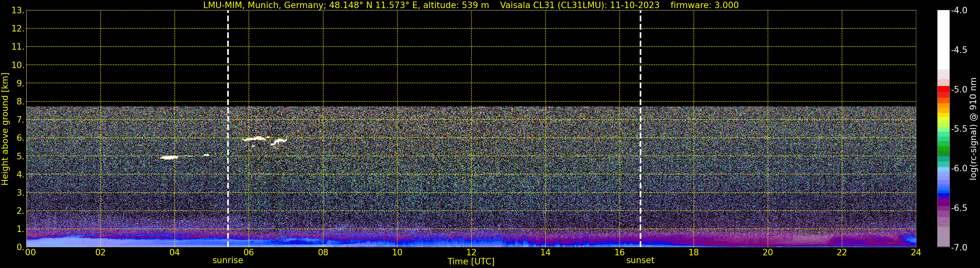
Task: Click the 18 time axis tick label
Action: tap(694, 253)
